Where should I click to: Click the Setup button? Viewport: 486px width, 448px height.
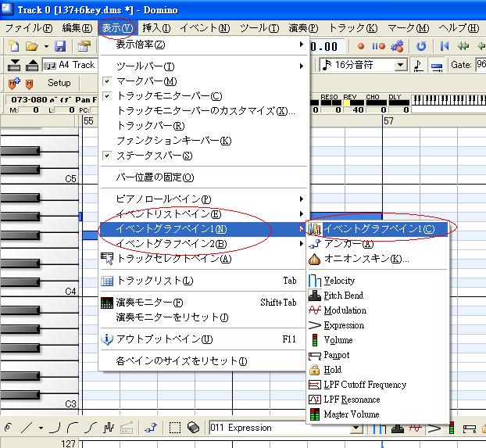tap(59, 83)
